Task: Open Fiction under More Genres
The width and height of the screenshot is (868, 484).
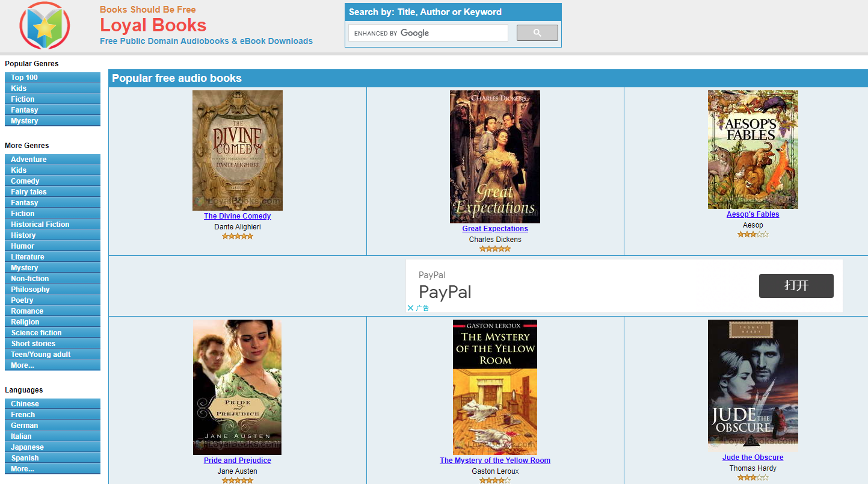Action: [52, 214]
